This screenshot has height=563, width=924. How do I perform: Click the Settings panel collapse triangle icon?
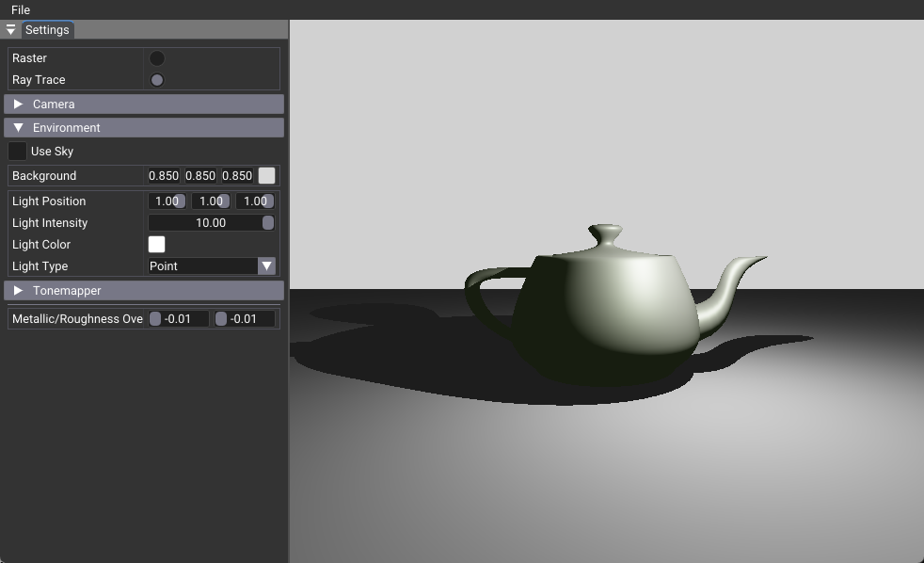(10, 30)
